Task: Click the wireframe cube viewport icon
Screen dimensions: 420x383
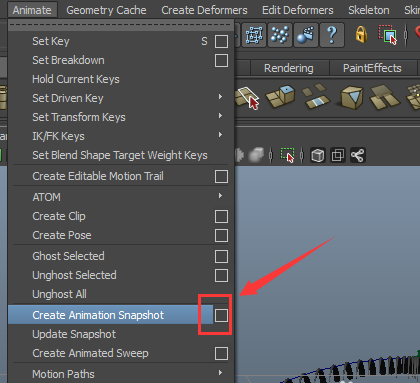Action: (318, 155)
